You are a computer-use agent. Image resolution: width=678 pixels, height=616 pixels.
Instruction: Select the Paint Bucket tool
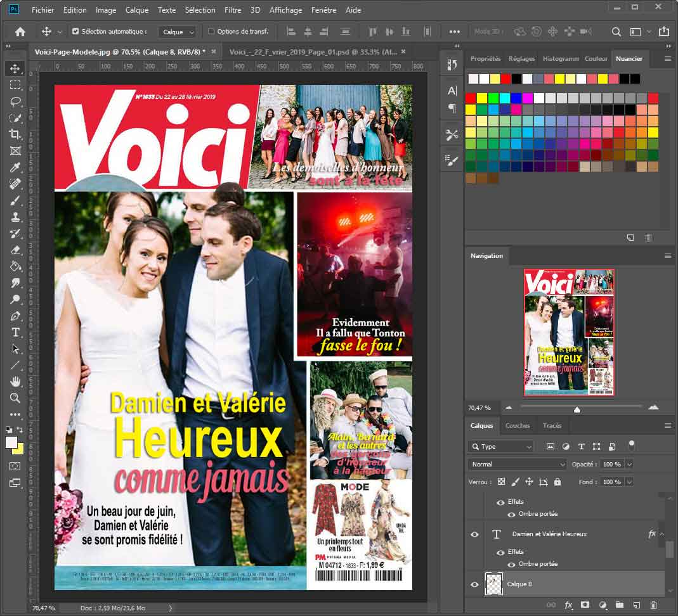point(15,266)
